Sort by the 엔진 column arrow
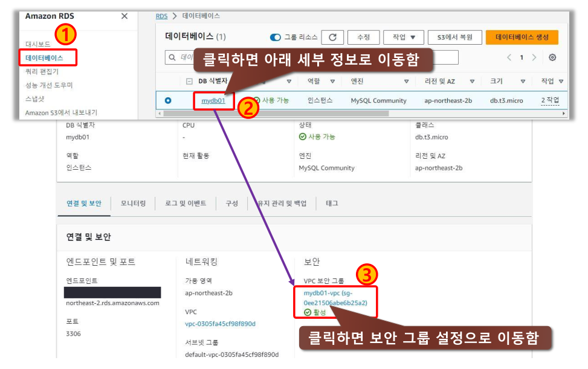The height and width of the screenshot is (369, 588). click(x=406, y=82)
